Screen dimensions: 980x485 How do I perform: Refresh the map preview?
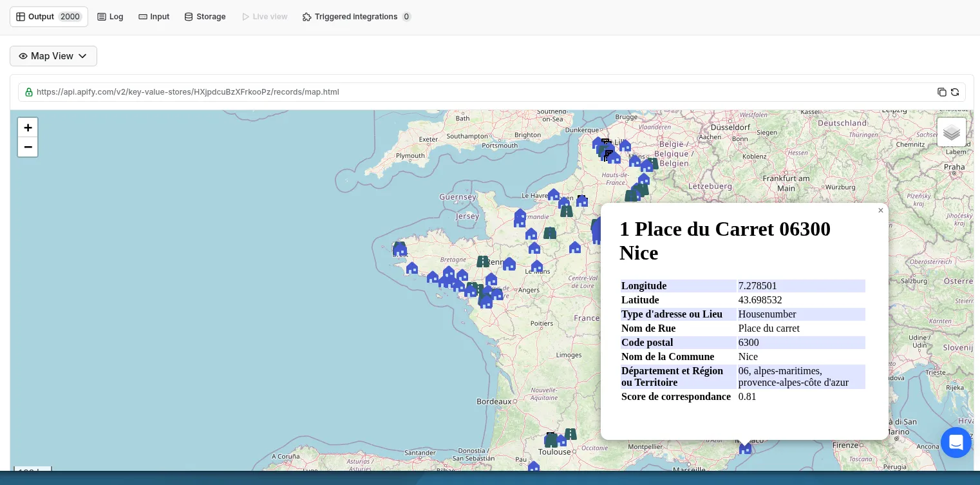(955, 92)
